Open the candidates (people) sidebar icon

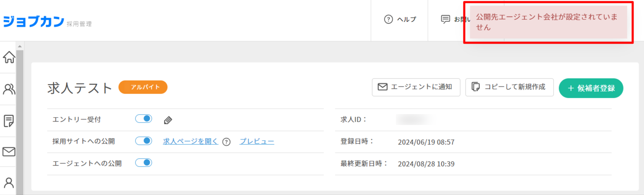point(9,89)
